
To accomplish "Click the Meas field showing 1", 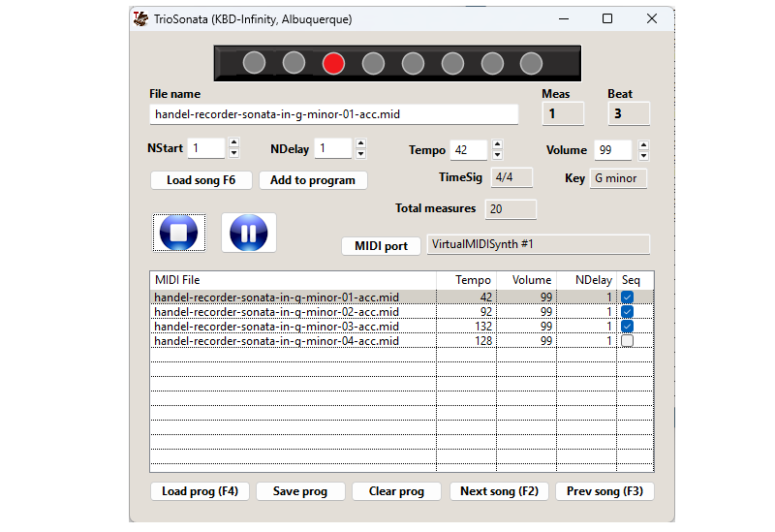I will pos(563,113).
